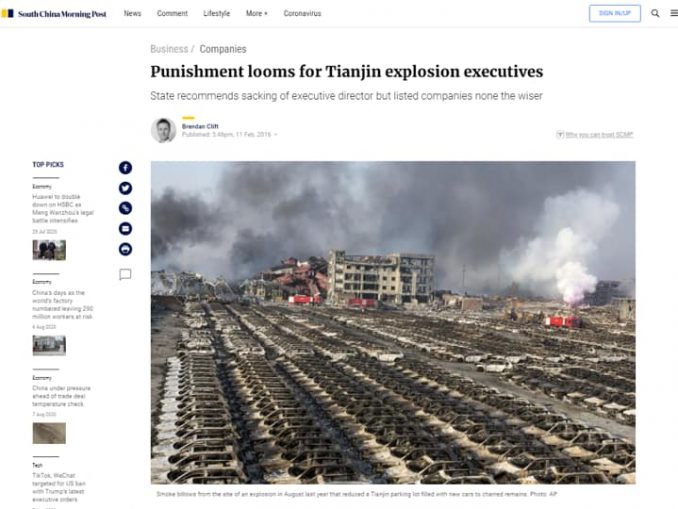
Task: Open the main Tianjin explosion photo
Action: [x=393, y=323]
